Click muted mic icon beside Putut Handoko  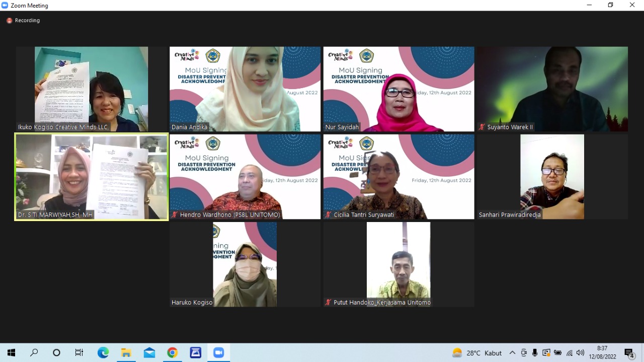pos(329,303)
